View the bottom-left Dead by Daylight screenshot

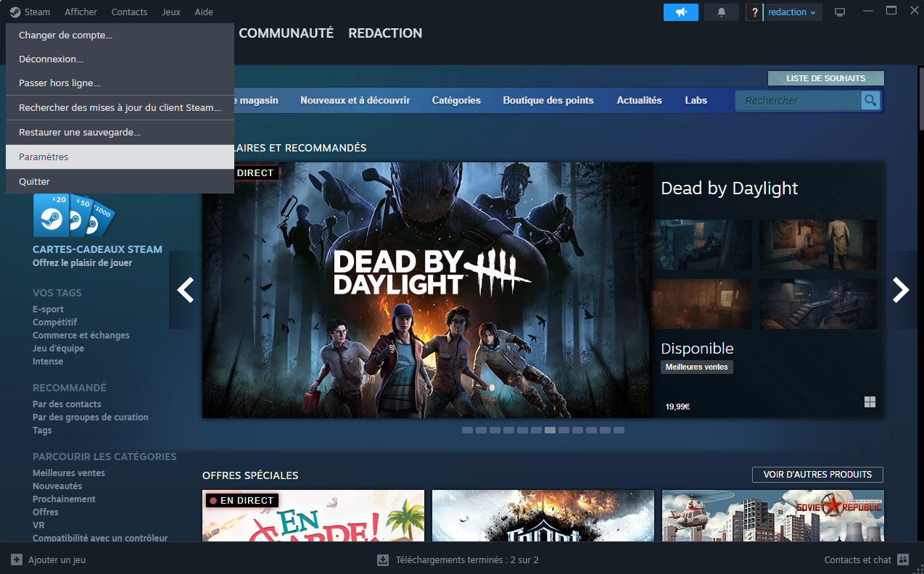701,304
